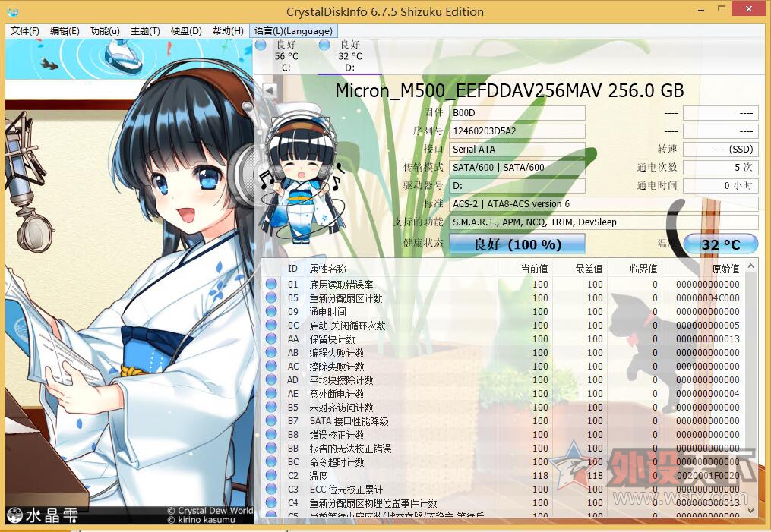Click the status orb for attribute AC

coord(271,366)
